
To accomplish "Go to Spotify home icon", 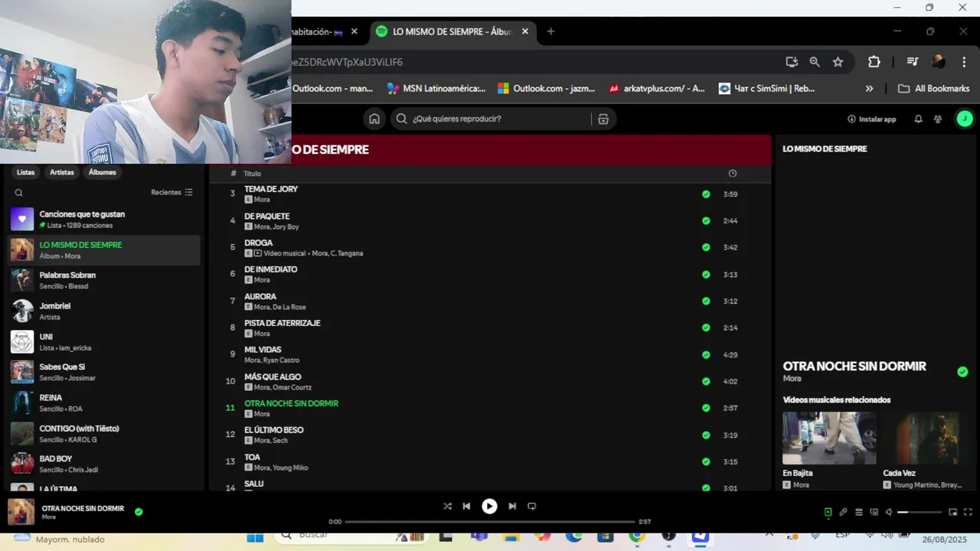I will (374, 119).
